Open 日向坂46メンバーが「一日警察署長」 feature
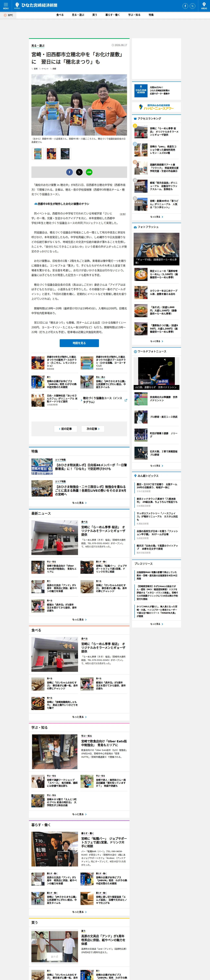This screenshot has height=980, width=210. 79,467
